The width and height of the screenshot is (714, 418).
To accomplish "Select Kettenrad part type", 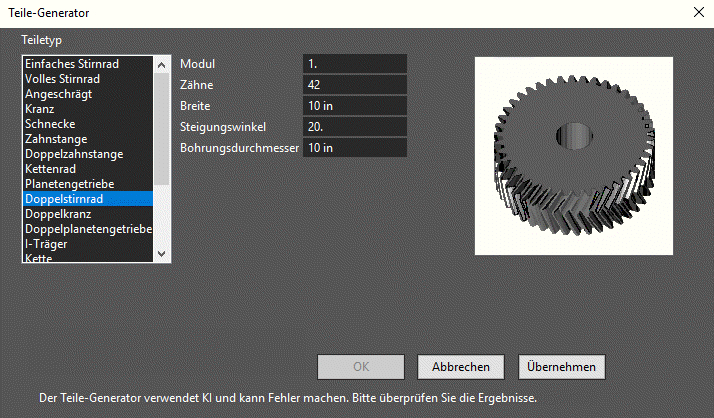I will tap(88, 169).
